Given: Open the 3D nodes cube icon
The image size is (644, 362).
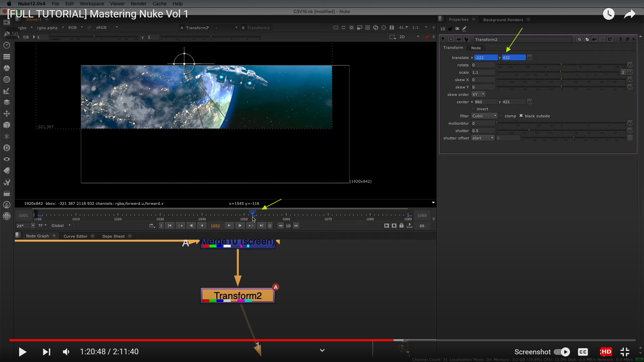Looking at the screenshot, I should 7,125.
